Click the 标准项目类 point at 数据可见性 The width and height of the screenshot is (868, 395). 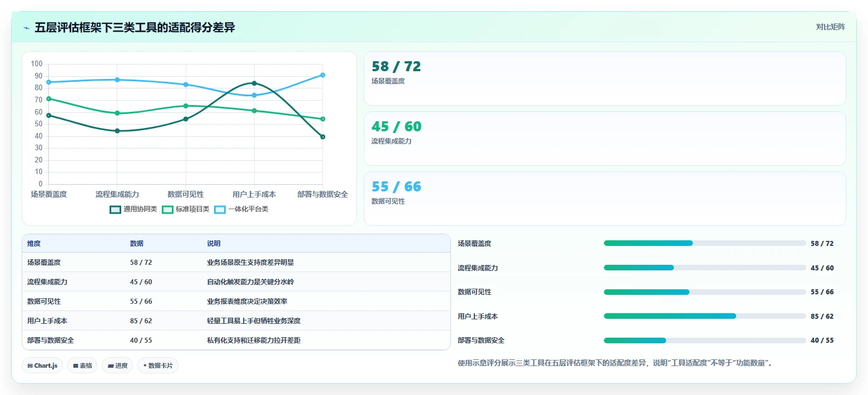(x=186, y=106)
